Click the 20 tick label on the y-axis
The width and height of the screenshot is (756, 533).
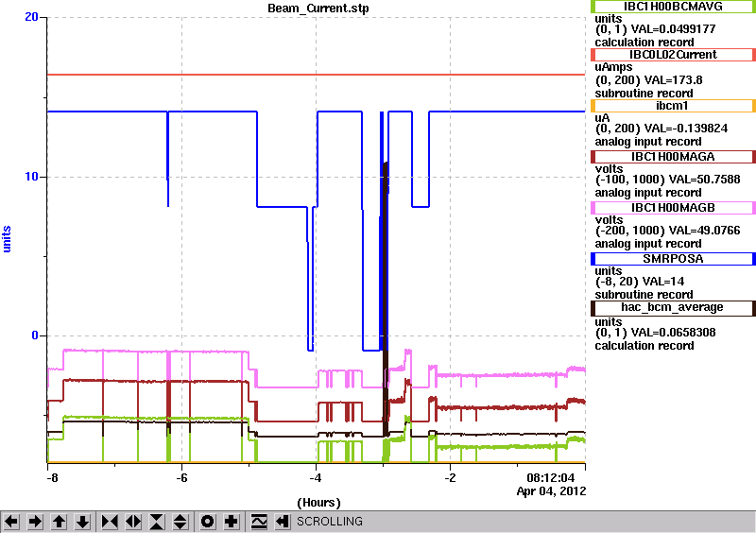click(x=31, y=17)
